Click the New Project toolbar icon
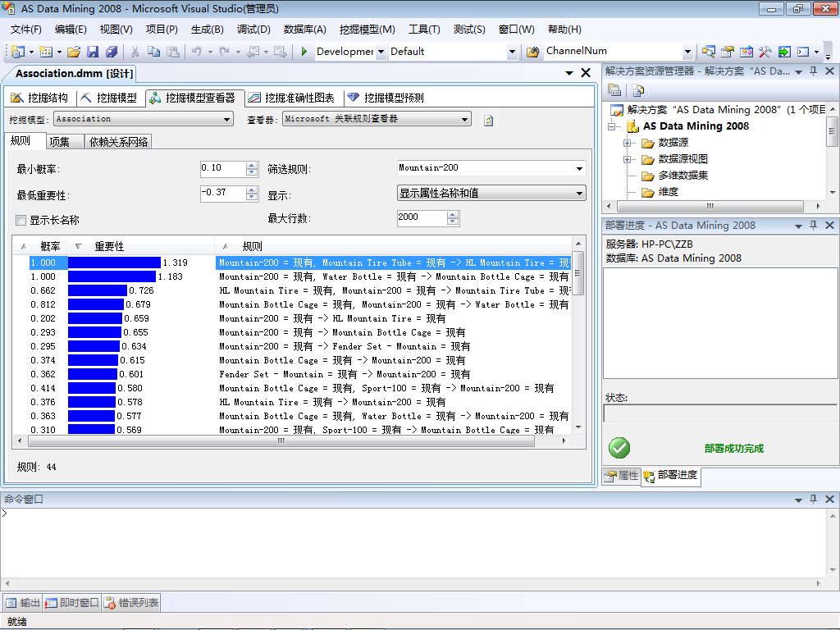840x630 pixels. [x=18, y=52]
